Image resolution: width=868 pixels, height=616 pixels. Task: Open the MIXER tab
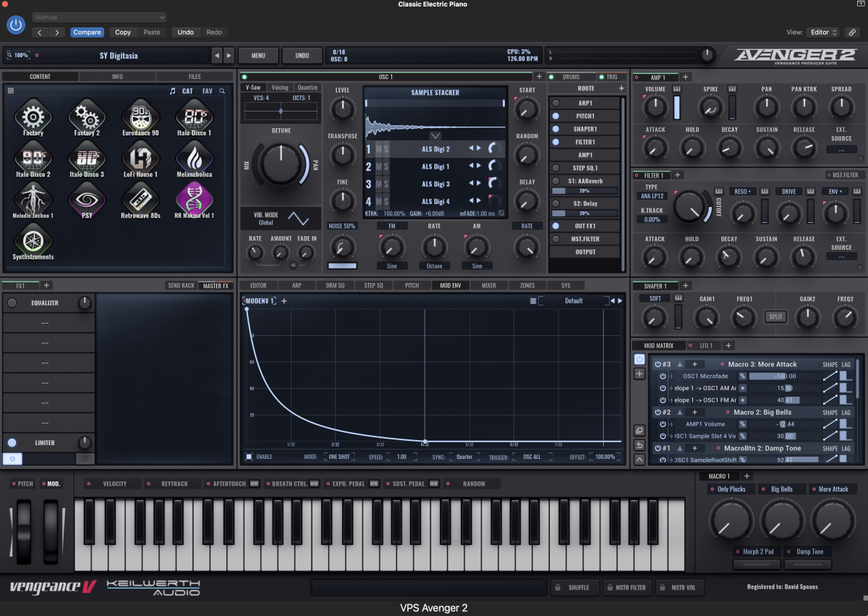pyautogui.click(x=489, y=285)
